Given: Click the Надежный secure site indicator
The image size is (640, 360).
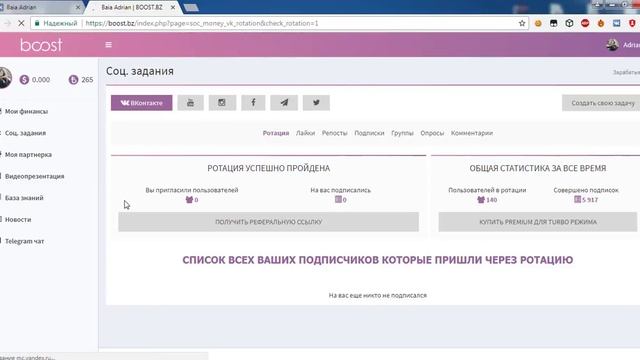Looking at the screenshot, I should click(56, 23).
